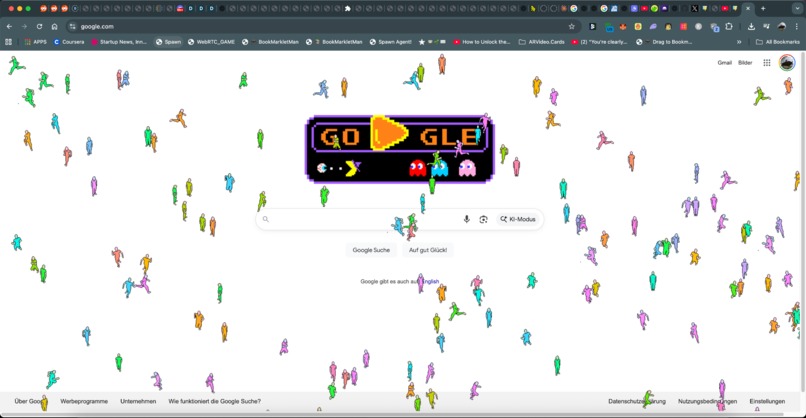
Task: Open the Coursera bookmark
Action: [69, 42]
